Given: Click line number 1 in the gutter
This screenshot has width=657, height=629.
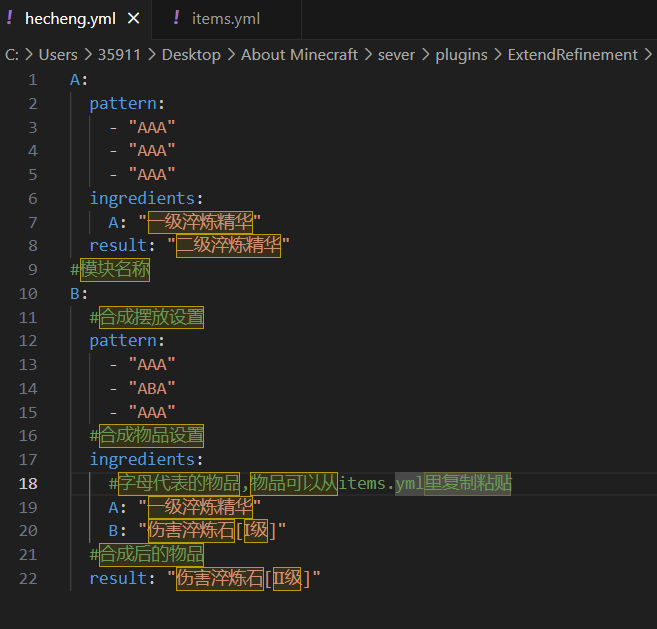Looking at the screenshot, I should (x=32, y=80).
